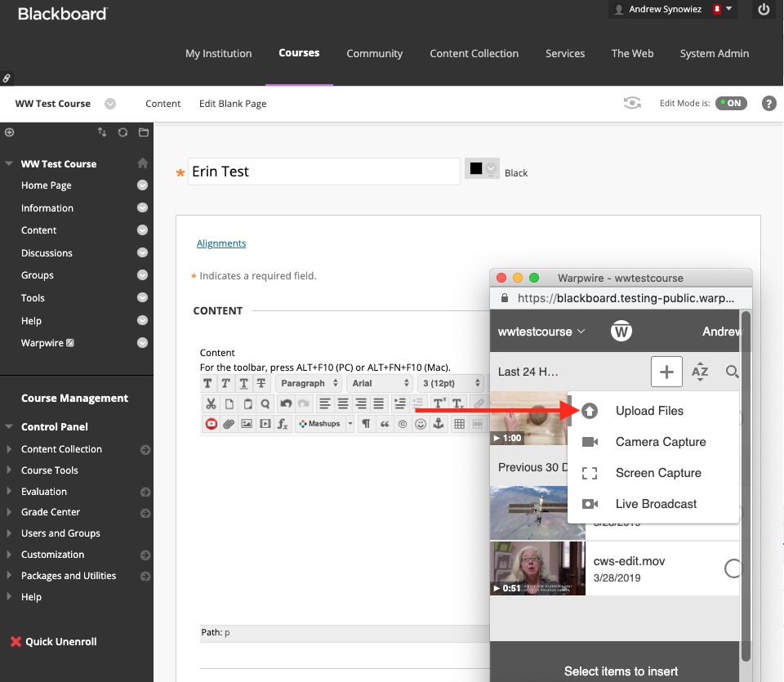Click the power logout icon in Blackboard header
Image resolution: width=784 pixels, height=682 pixels.
[x=764, y=10]
